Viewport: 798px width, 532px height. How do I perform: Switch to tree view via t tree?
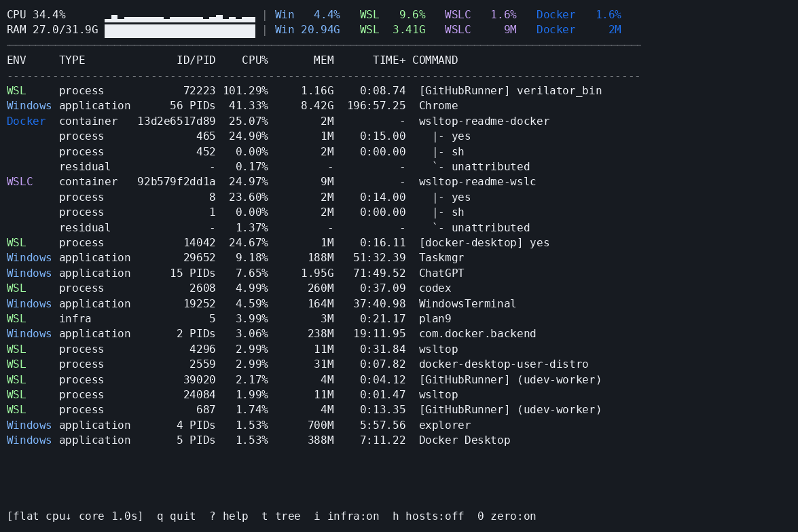[281, 516]
